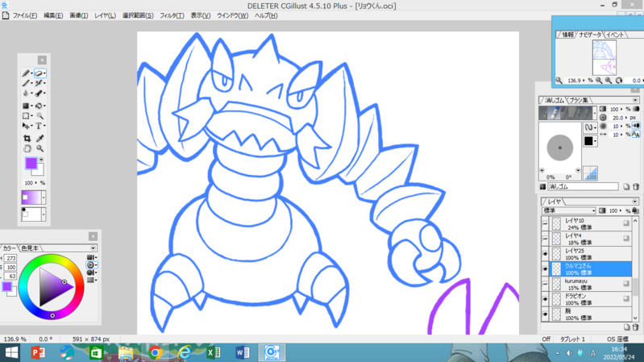Select the Gradient fill tool
Viewport: 644px width, 362px height.
coord(26,106)
